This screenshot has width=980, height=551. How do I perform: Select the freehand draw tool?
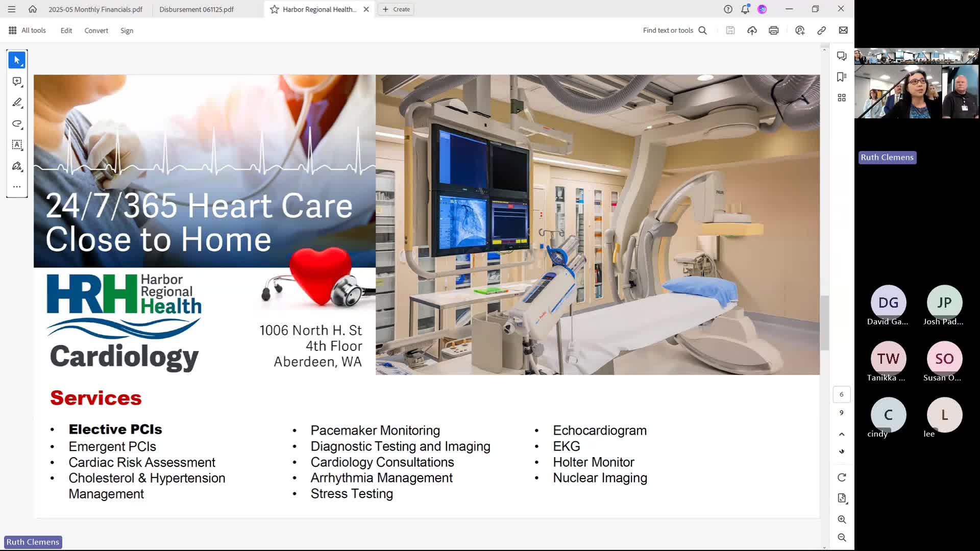17,124
